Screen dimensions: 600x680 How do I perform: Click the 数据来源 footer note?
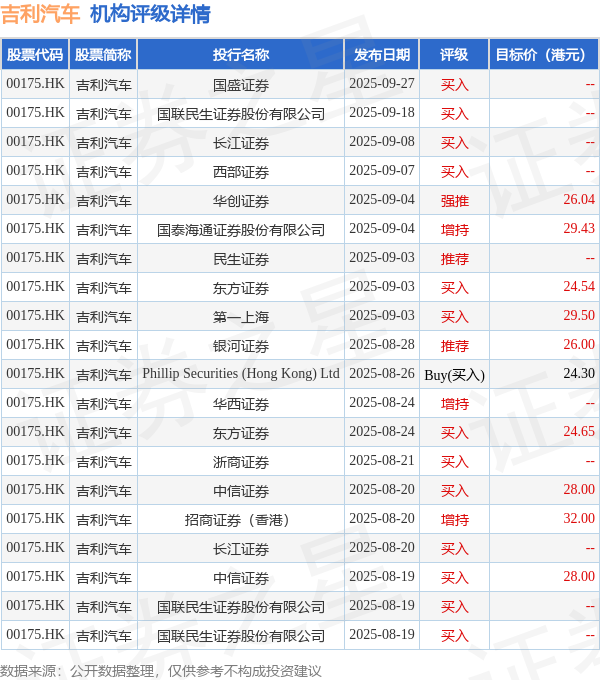pos(161,671)
